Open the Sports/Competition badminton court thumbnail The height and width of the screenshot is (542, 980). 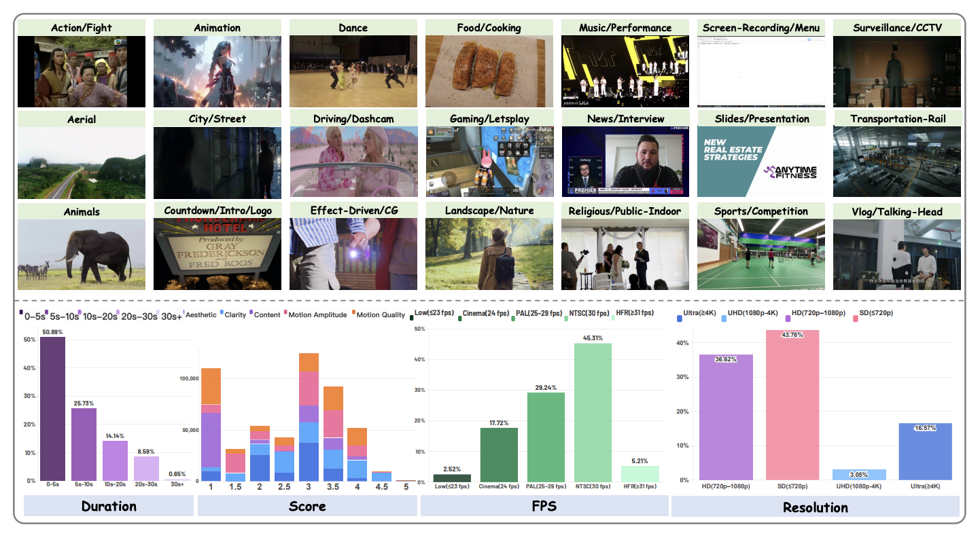coord(760,255)
